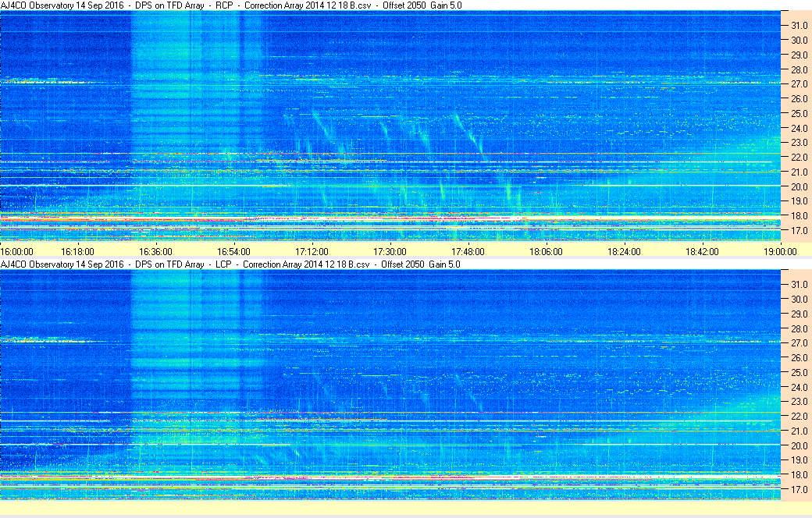Viewport: 812px width, 518px height.
Task: Click the 17.0 frequency label in LCP panel
Action: pyautogui.click(x=796, y=491)
